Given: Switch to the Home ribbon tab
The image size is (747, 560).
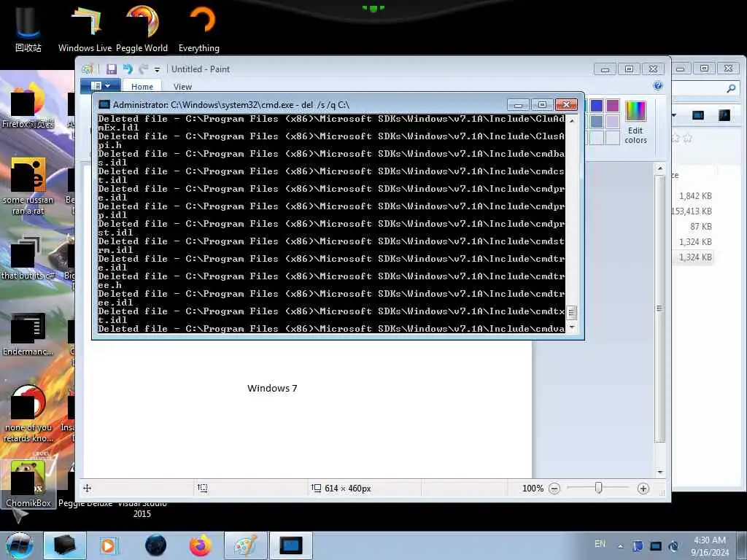Looking at the screenshot, I should click(x=142, y=87).
